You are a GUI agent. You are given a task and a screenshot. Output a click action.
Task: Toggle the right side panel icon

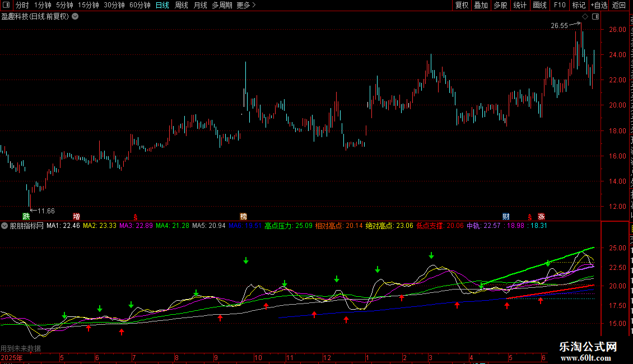pos(595,17)
